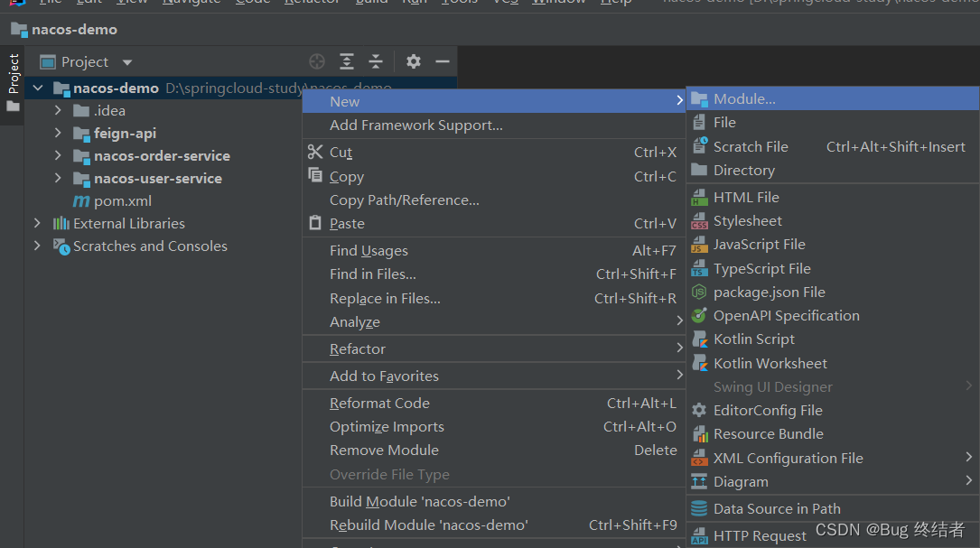
Task: Click the Maven pom.xml icon
Action: (x=81, y=201)
